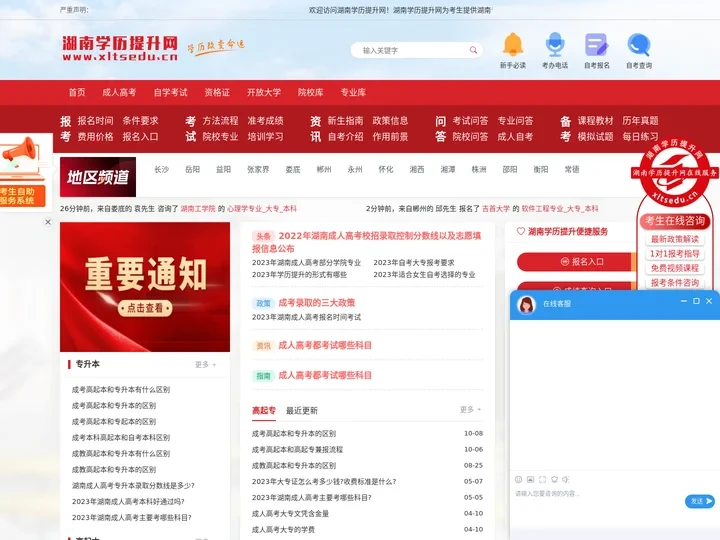This screenshot has width=720, height=540.
Task: Click the search magnifier in keyword box
Action: click(473, 50)
